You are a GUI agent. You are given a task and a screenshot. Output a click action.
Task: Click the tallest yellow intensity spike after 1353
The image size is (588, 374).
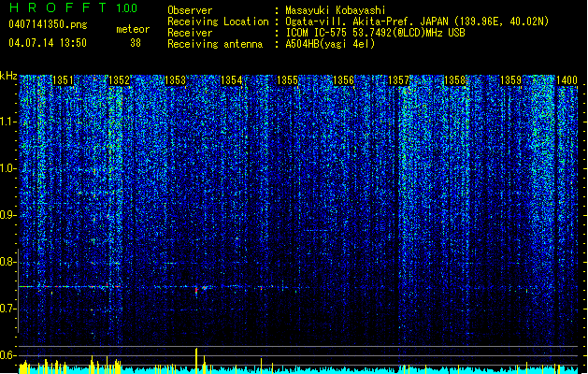(x=196, y=361)
